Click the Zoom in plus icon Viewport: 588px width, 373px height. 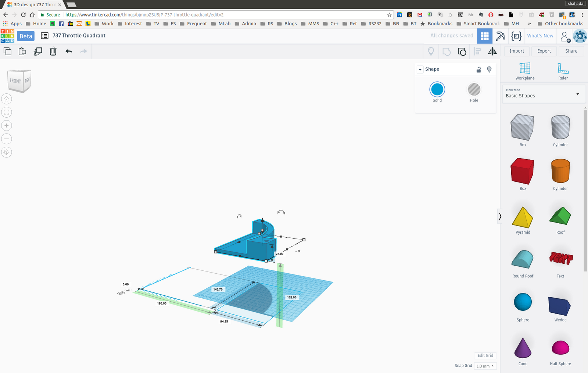tap(7, 125)
